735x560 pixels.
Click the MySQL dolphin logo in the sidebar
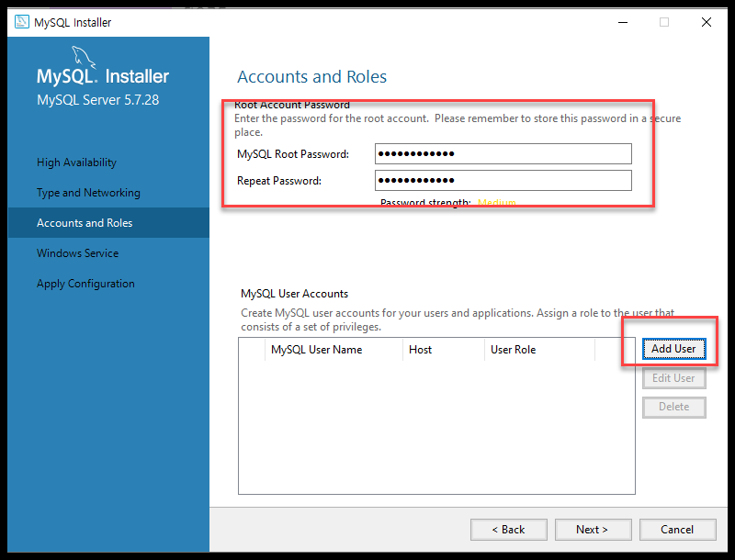(84, 57)
